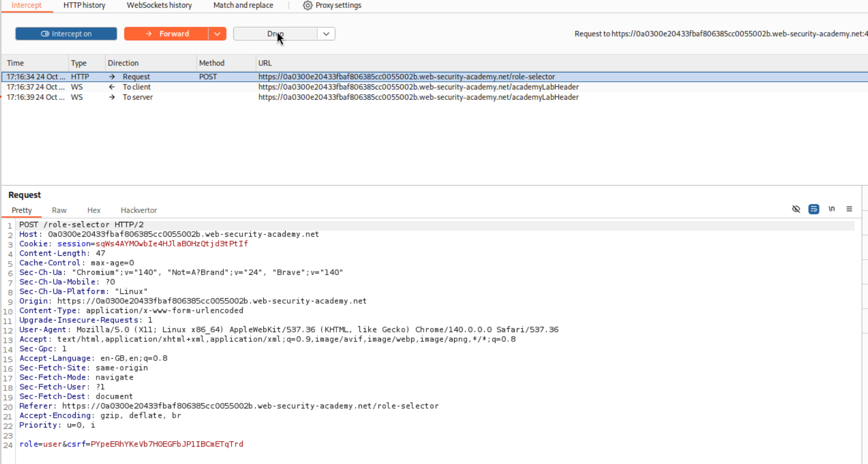Viewport: 868px width, 464px height.
Task: Open the Request editor hamburger options menu
Action: coord(849,209)
